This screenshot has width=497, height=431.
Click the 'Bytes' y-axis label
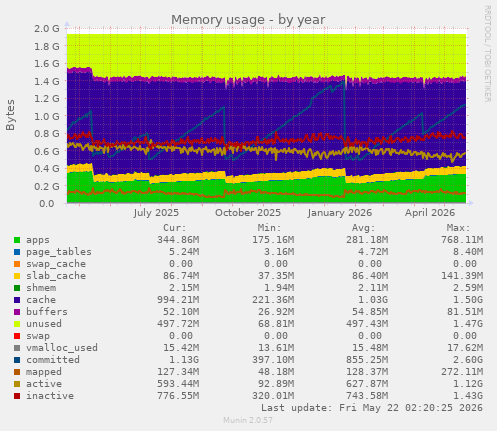10,115
